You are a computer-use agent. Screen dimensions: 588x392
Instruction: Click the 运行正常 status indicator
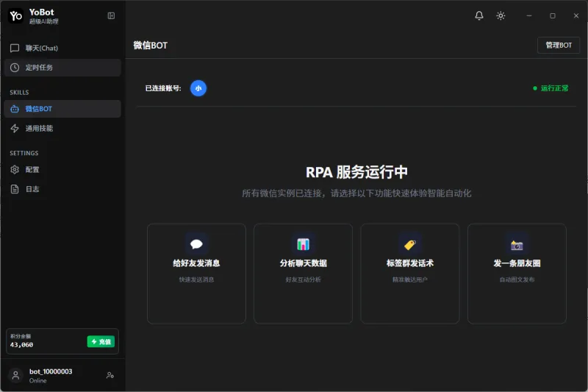click(551, 88)
